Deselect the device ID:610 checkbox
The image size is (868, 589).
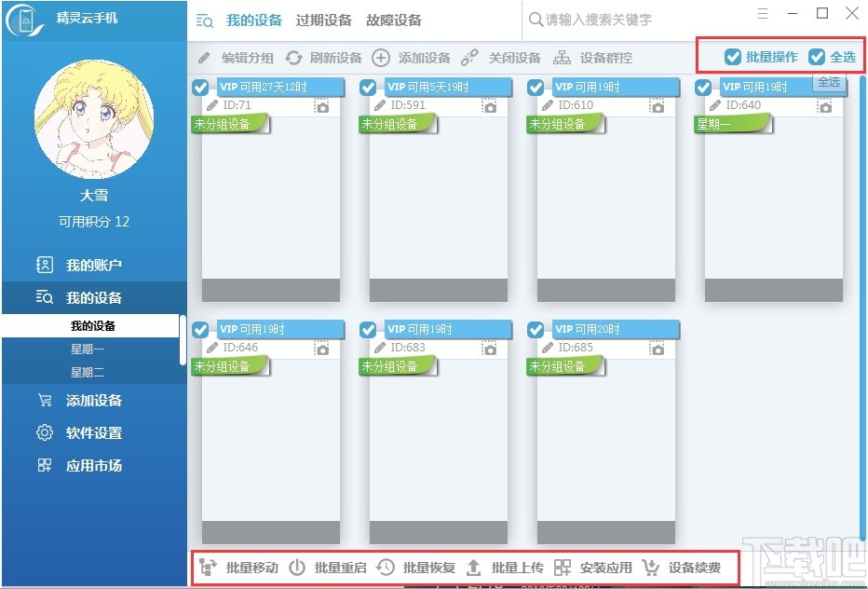(x=536, y=88)
